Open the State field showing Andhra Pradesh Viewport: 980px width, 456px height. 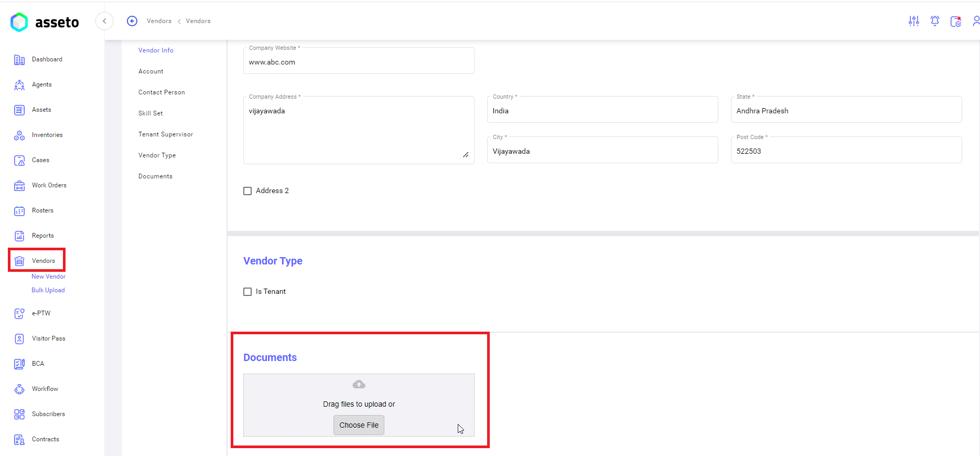point(846,111)
